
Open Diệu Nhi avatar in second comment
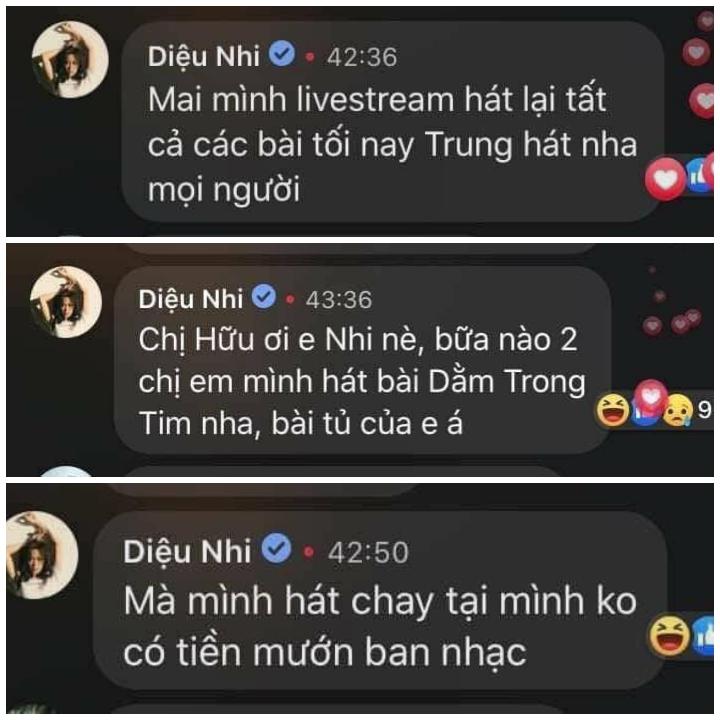66,302
